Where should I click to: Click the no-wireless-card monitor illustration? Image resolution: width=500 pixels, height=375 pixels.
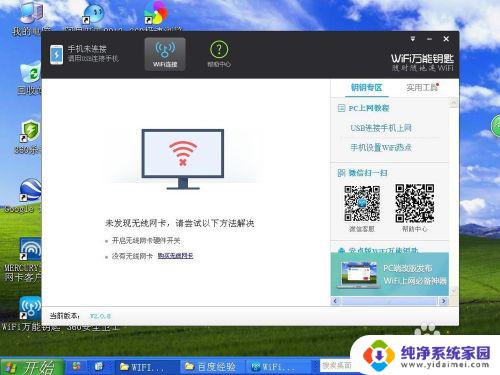tap(183, 159)
